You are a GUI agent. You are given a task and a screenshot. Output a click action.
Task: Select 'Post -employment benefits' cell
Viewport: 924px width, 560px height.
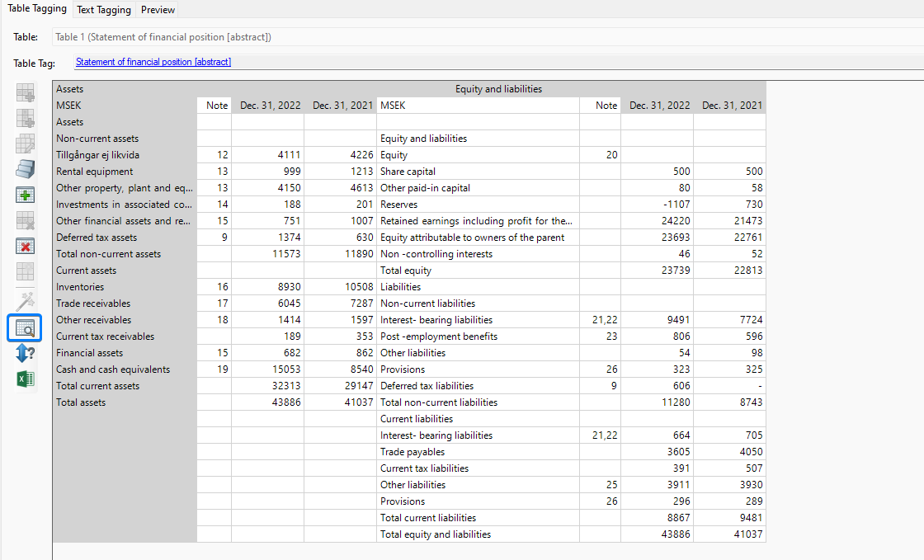click(x=478, y=336)
